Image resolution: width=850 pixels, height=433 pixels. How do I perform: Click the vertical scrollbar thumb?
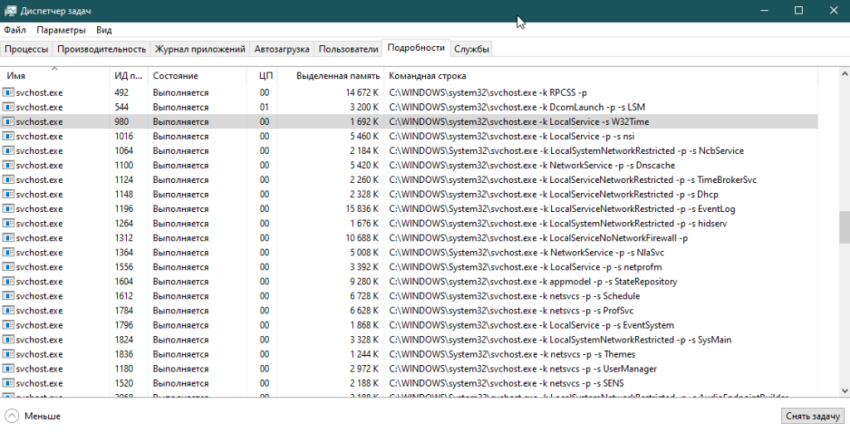click(844, 227)
